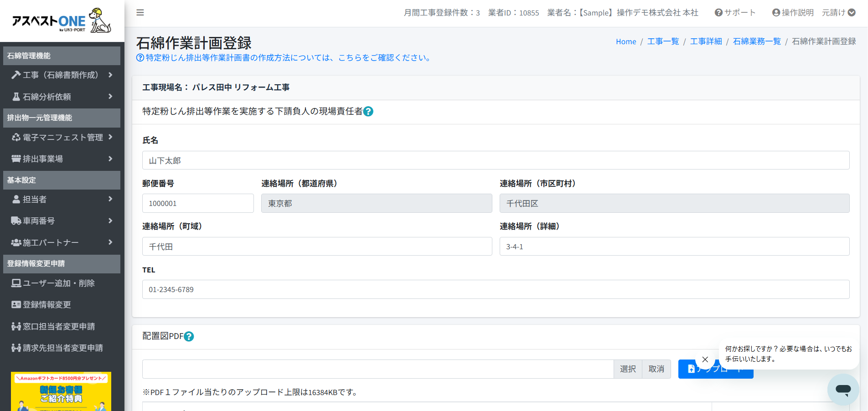Open ユーザー追加・削除 in sidebar
868x411 pixels.
click(58, 283)
